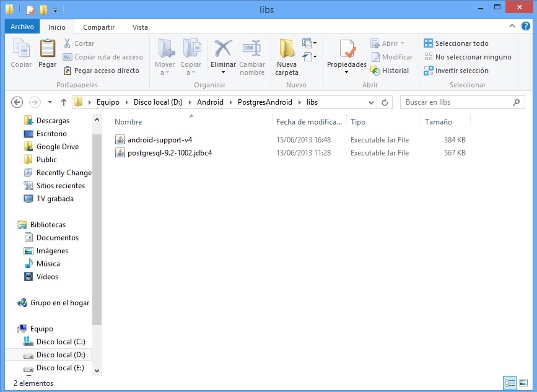Open the Archivo menu tab
Viewport: 537px width, 392px height.
pyautogui.click(x=22, y=27)
